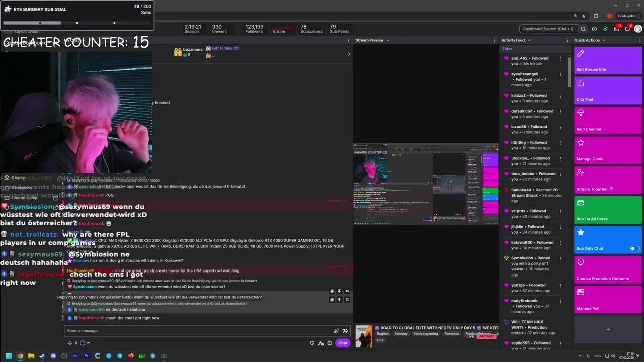The height and width of the screenshot is (362, 644).
Task: Open the shield mod tools icon below chat
Action: coord(312,343)
